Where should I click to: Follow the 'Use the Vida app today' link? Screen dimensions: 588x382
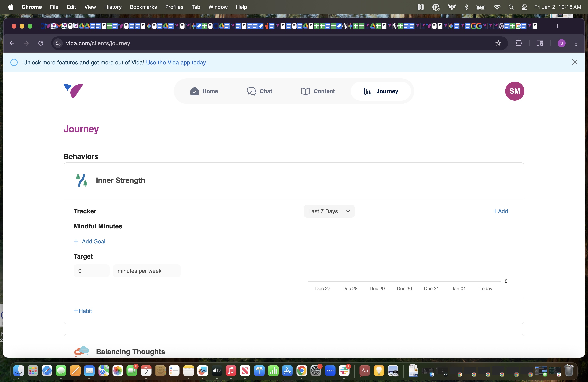(x=176, y=62)
